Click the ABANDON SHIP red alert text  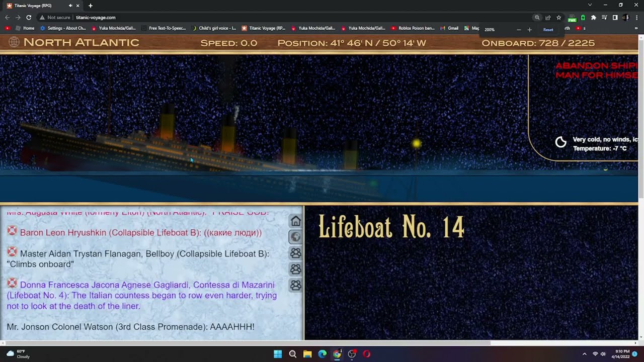[596, 70]
